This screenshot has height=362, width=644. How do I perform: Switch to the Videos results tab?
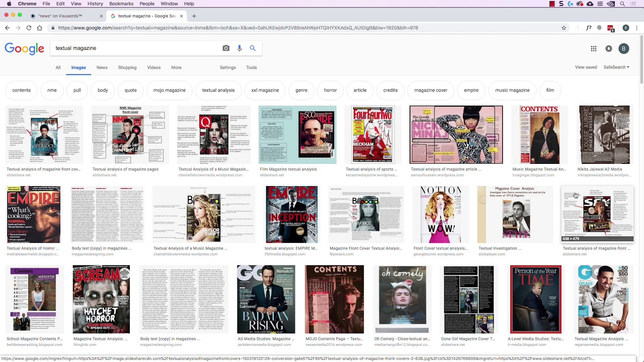point(154,67)
